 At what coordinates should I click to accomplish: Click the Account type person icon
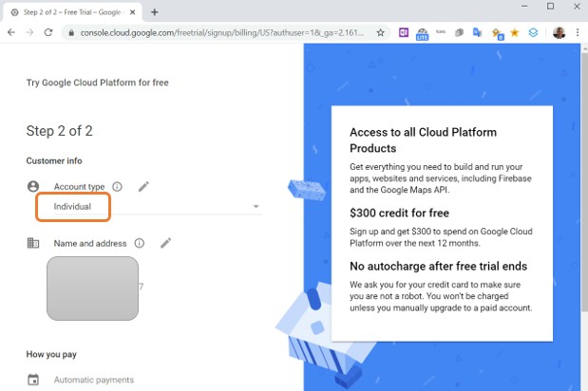click(33, 186)
